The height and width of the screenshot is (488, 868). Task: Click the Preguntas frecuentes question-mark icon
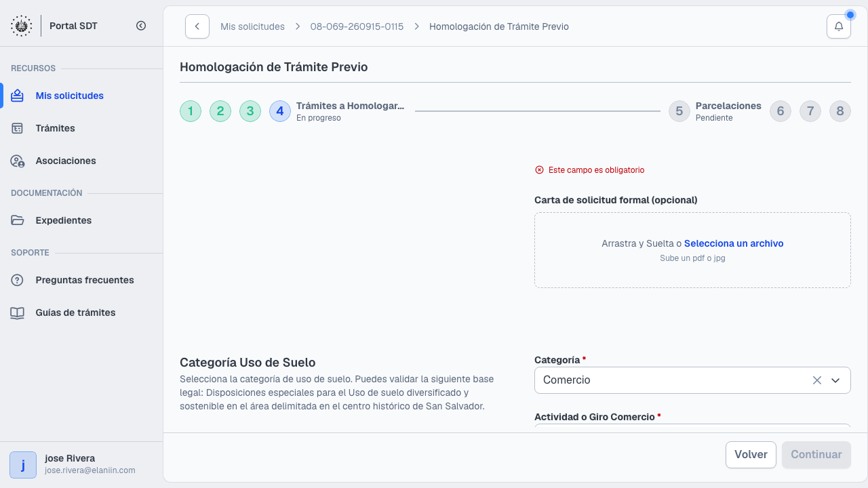(x=18, y=280)
